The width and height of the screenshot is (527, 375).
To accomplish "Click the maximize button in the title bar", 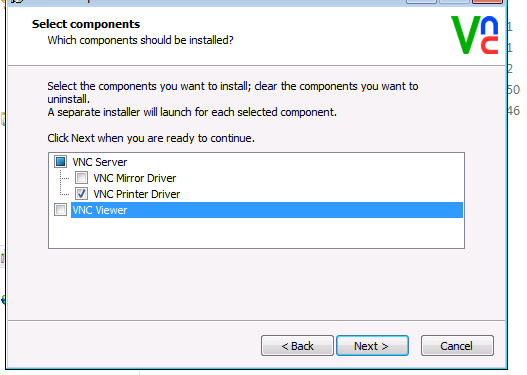I will [454, 2].
